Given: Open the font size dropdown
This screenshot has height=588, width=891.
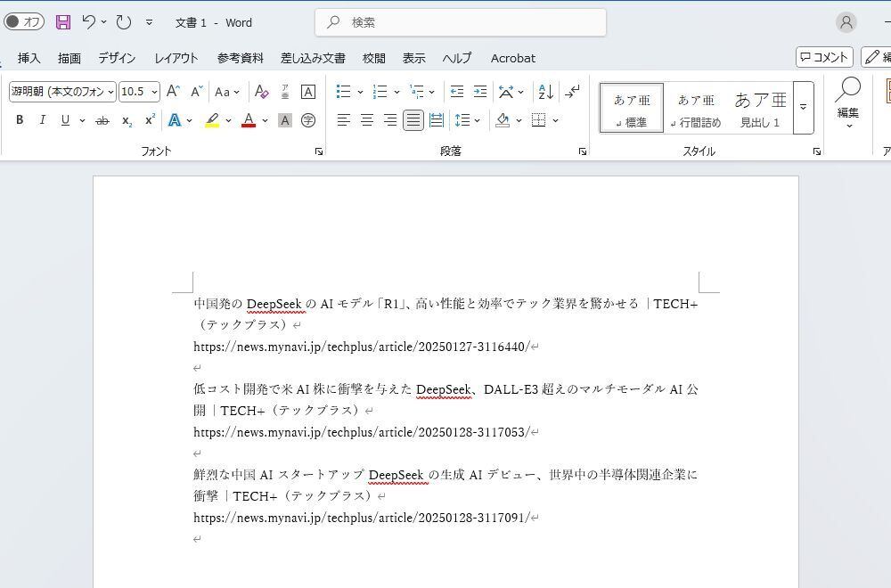Looking at the screenshot, I should (154, 92).
